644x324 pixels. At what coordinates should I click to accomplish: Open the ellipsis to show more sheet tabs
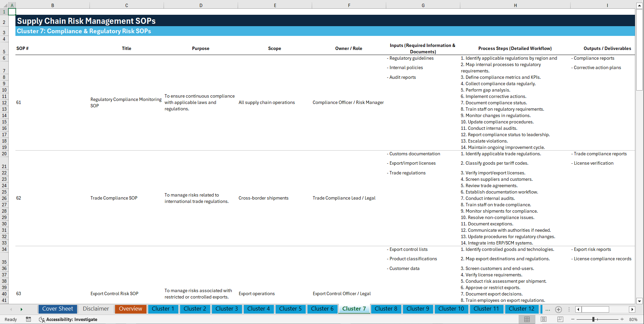click(548, 309)
